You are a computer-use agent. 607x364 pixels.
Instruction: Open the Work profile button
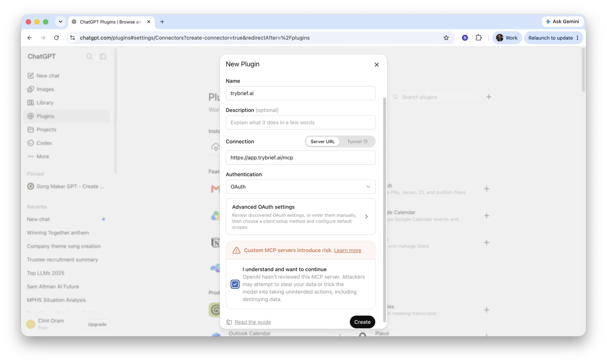point(507,38)
